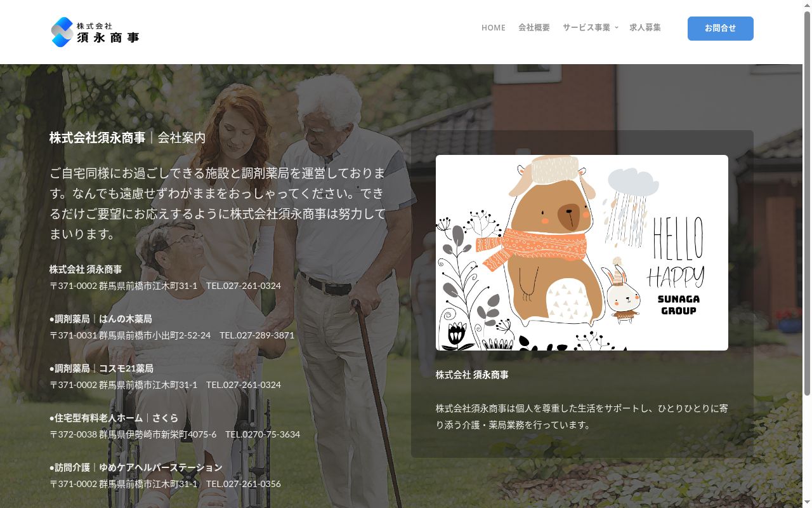Click the address line with TEL.027-261-0356
The width and height of the screenshot is (812, 508).
166,483
